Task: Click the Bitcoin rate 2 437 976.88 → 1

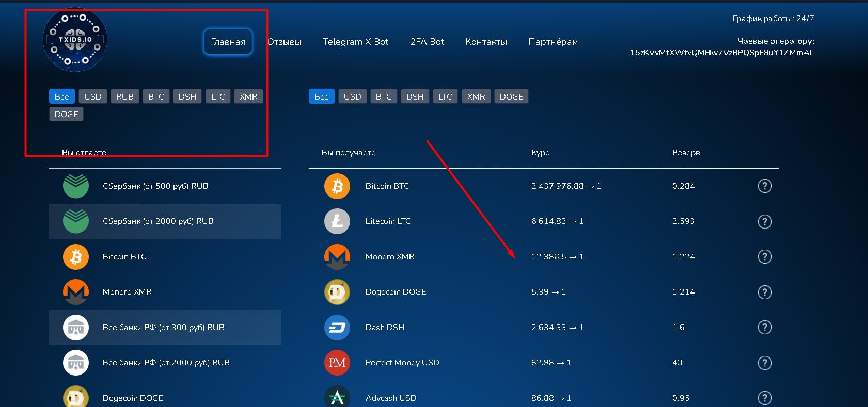Action: [x=566, y=186]
